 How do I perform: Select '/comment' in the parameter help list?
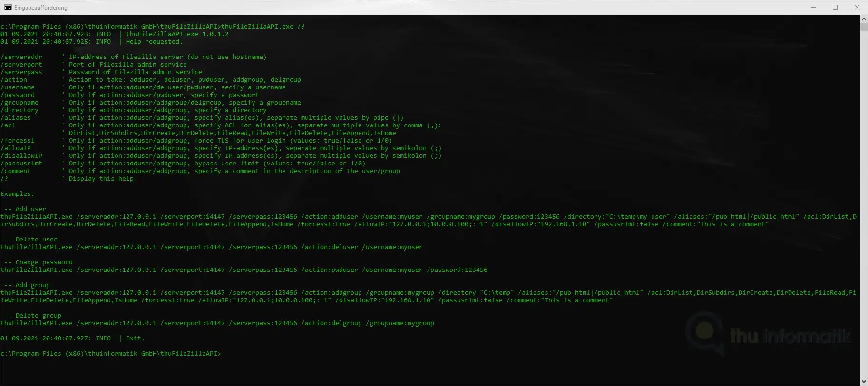16,171
